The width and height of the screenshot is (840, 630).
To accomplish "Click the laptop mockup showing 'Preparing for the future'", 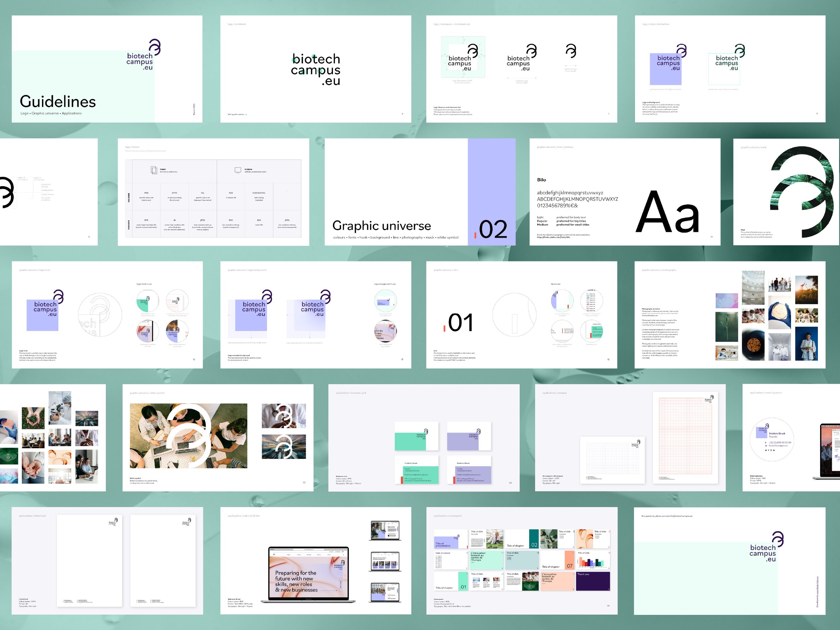I will (x=308, y=574).
